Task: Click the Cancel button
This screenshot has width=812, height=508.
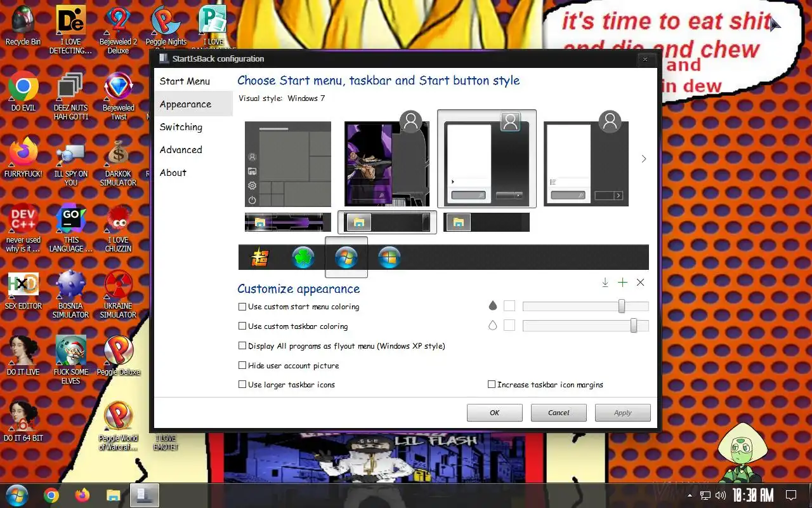Action: 559,413
